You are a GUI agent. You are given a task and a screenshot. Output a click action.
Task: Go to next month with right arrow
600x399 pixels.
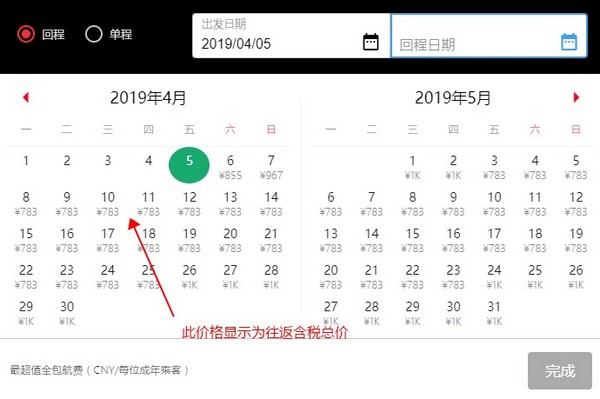(576, 97)
